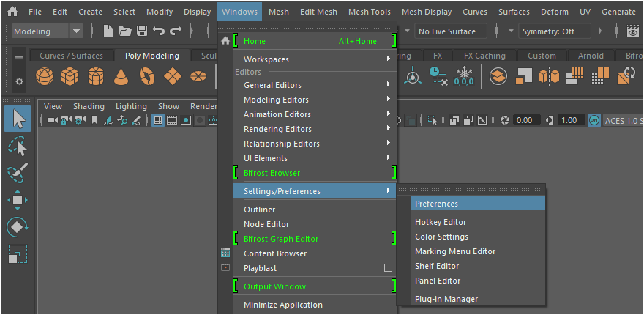
Task: Click the Grease Pencil icon
Action: coord(136,120)
